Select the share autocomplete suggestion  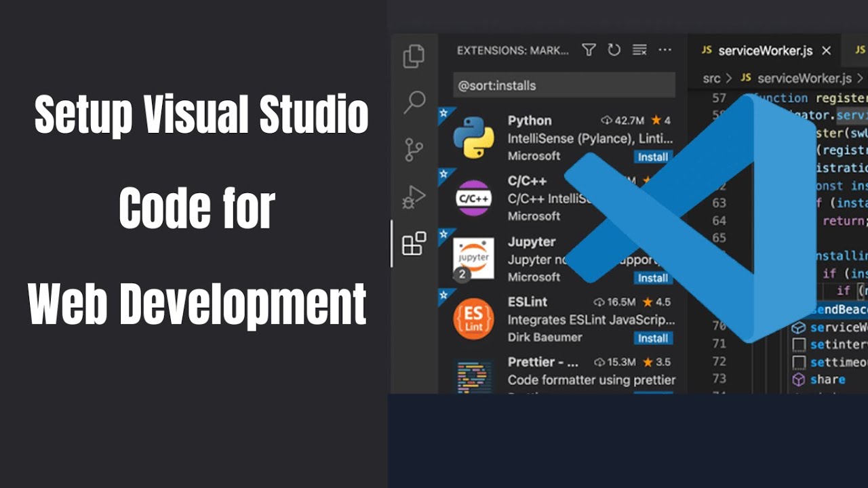[827, 380]
